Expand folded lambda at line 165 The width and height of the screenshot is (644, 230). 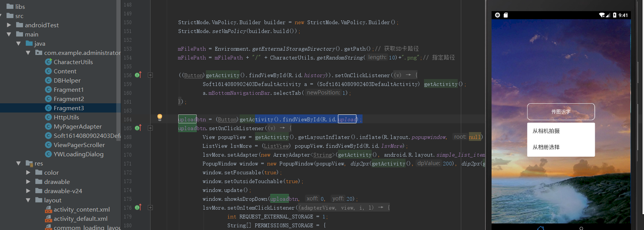pos(150,128)
